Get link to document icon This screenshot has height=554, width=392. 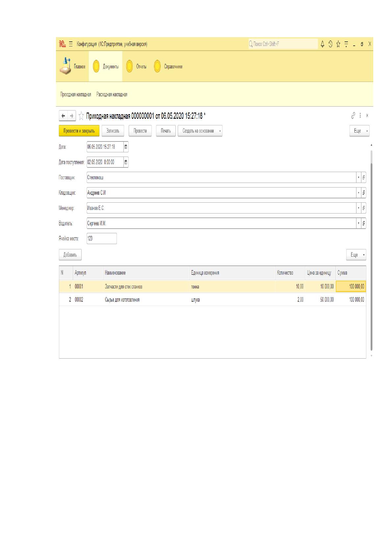[353, 115]
